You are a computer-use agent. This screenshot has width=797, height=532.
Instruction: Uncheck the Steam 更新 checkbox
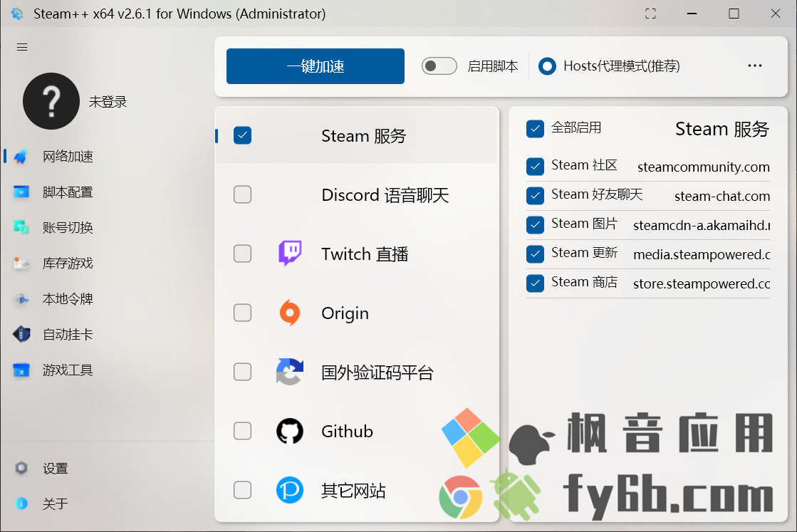pos(535,254)
